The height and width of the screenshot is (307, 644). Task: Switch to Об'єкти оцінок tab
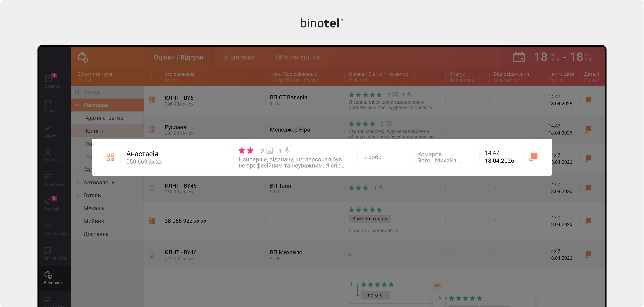[x=298, y=57]
